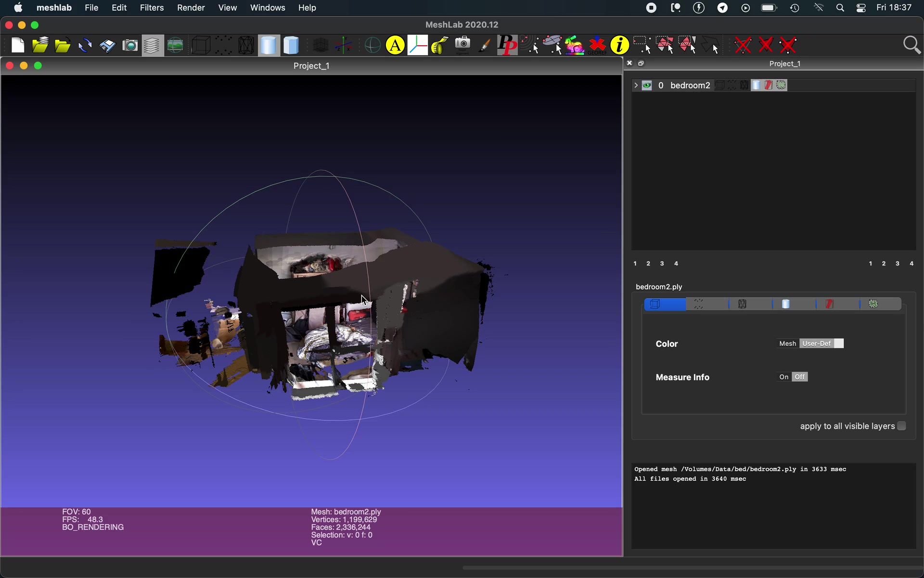Click the Save Snapshot camera icon
This screenshot has height=578, width=924.
click(x=130, y=46)
